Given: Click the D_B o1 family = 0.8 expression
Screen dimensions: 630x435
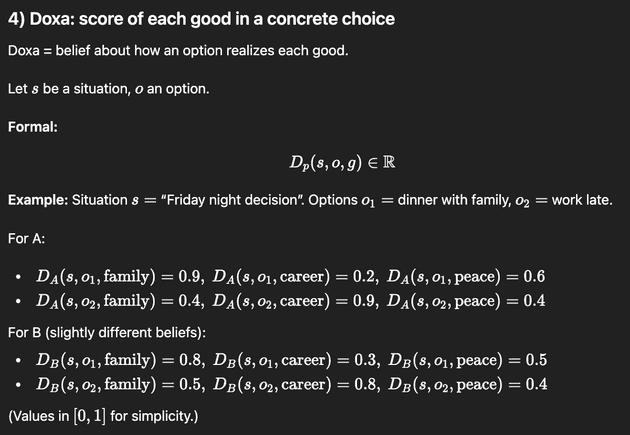Looking at the screenshot, I should (121, 360).
